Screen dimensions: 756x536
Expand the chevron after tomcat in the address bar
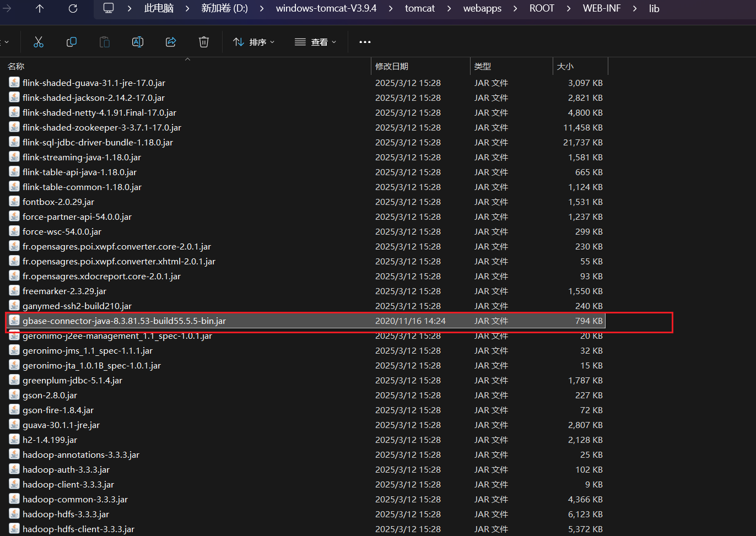point(449,8)
